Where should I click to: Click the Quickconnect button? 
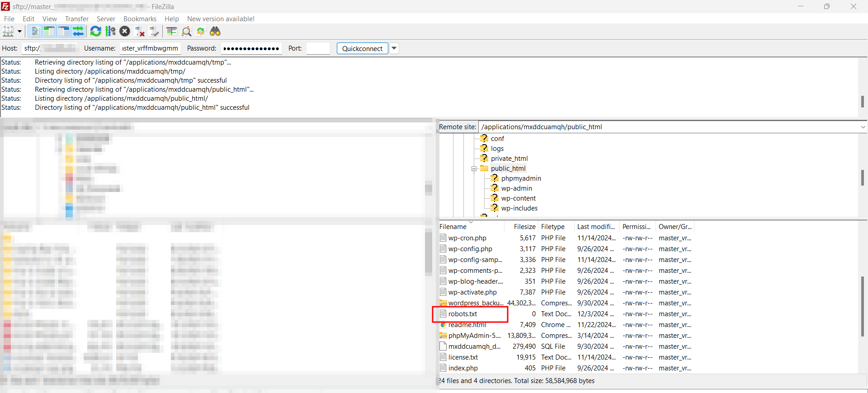(x=362, y=48)
